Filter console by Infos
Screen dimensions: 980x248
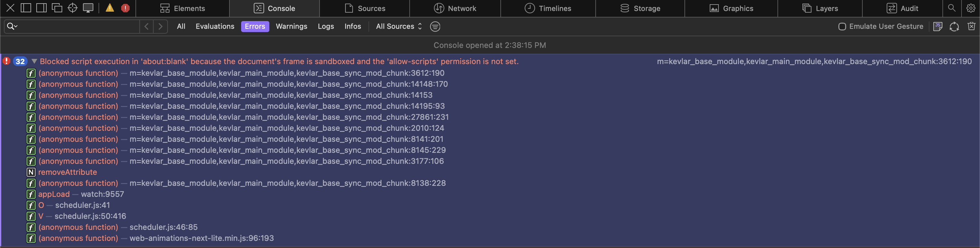pyautogui.click(x=353, y=26)
